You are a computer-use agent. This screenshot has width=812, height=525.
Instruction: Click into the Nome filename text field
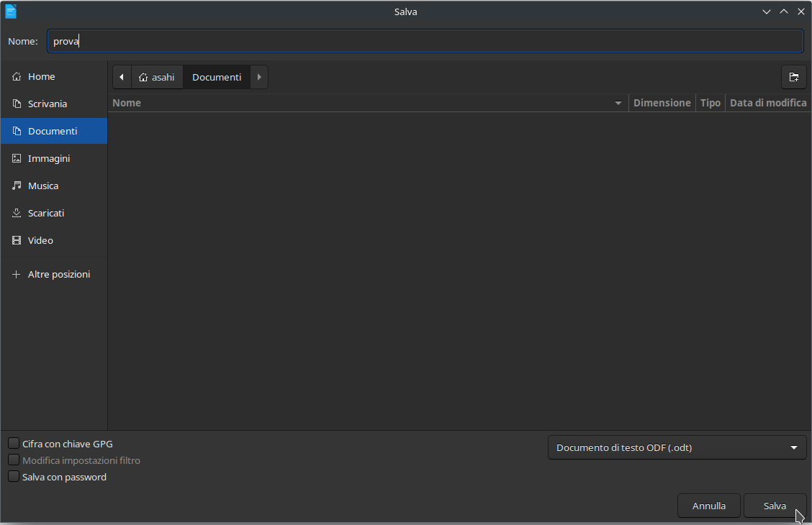coord(425,41)
